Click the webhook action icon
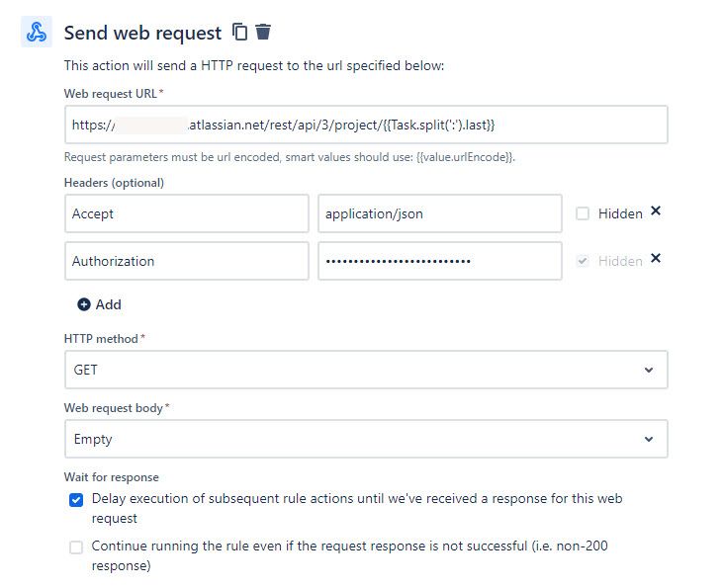The width and height of the screenshot is (724, 588). pyautogui.click(x=37, y=32)
